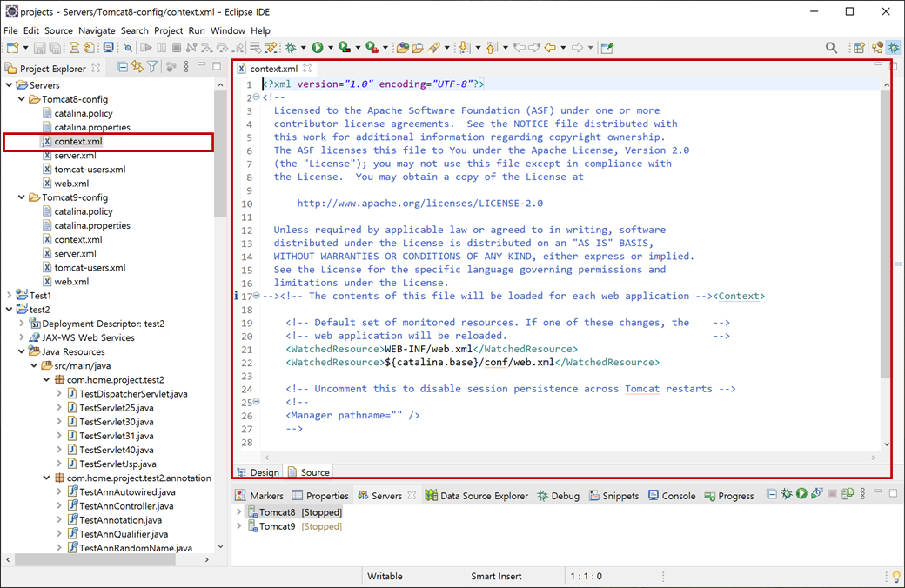The height and width of the screenshot is (588, 905).
Task: Switch to the Design tab of editor
Action: pos(258,472)
